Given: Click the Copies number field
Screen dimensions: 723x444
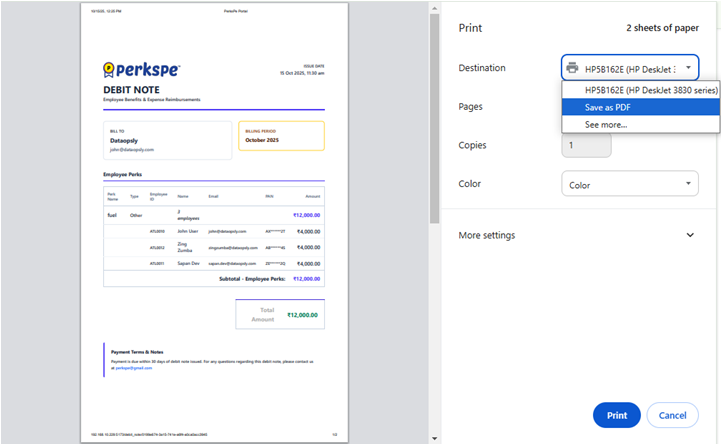Looking at the screenshot, I should coord(586,145).
